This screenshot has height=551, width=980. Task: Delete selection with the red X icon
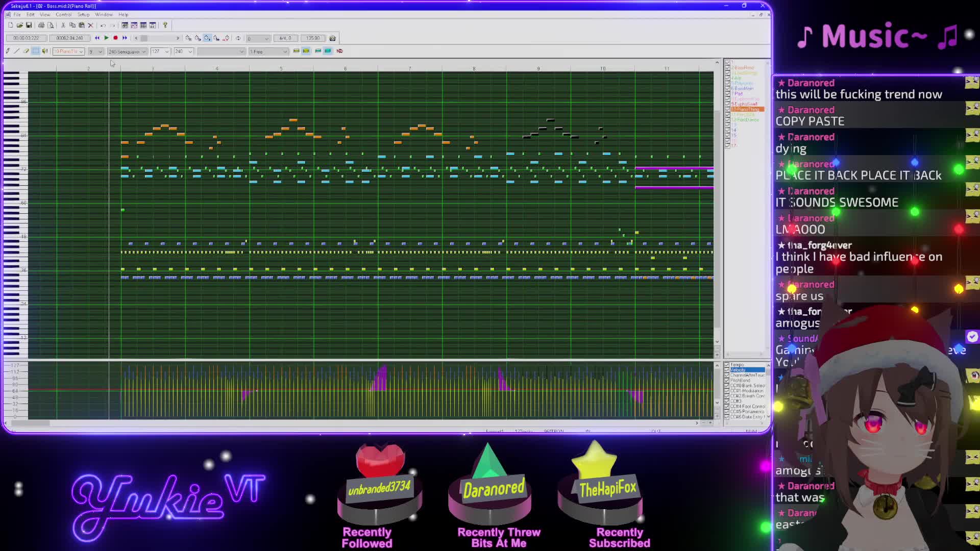pos(91,25)
